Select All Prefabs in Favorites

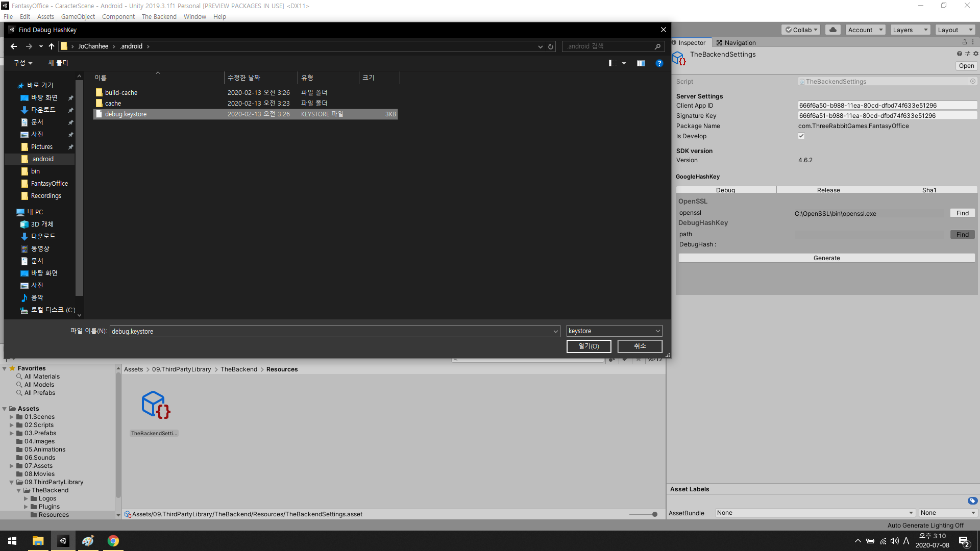[x=39, y=393]
